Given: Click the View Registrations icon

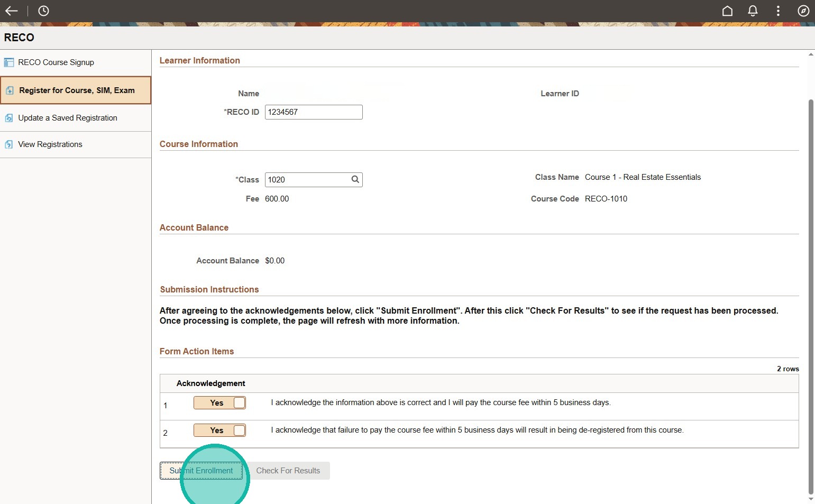Looking at the screenshot, I should [9, 144].
